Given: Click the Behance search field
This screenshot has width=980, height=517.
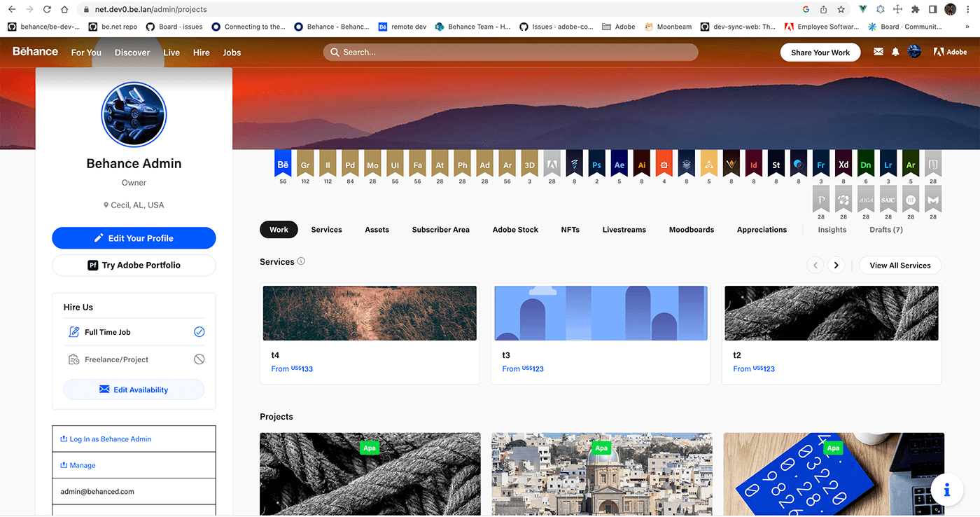Looking at the screenshot, I should tap(510, 53).
